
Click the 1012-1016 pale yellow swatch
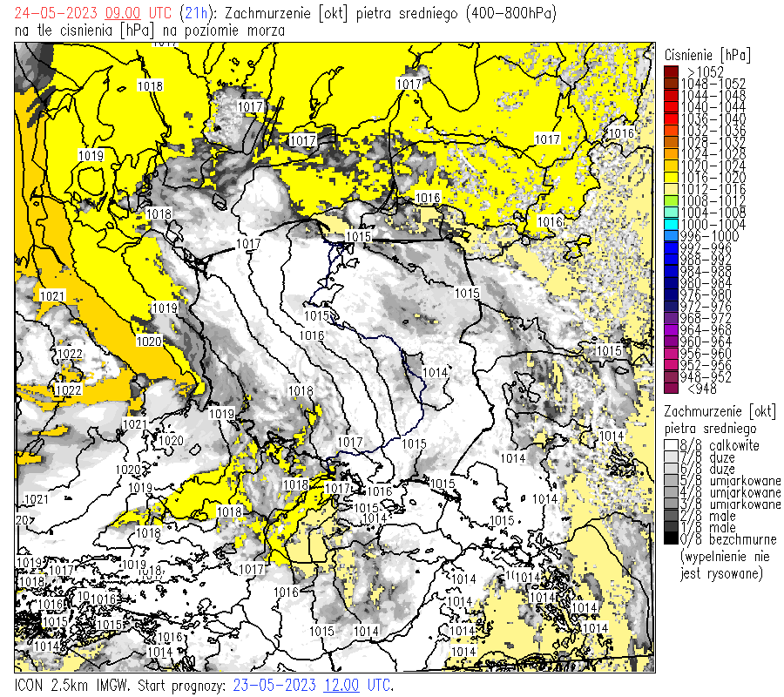coord(671,189)
